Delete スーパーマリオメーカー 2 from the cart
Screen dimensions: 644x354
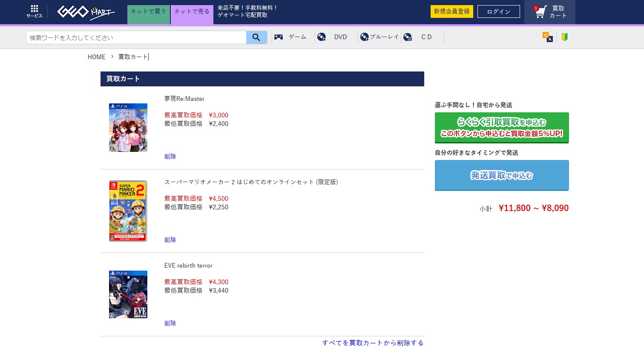pyautogui.click(x=170, y=240)
